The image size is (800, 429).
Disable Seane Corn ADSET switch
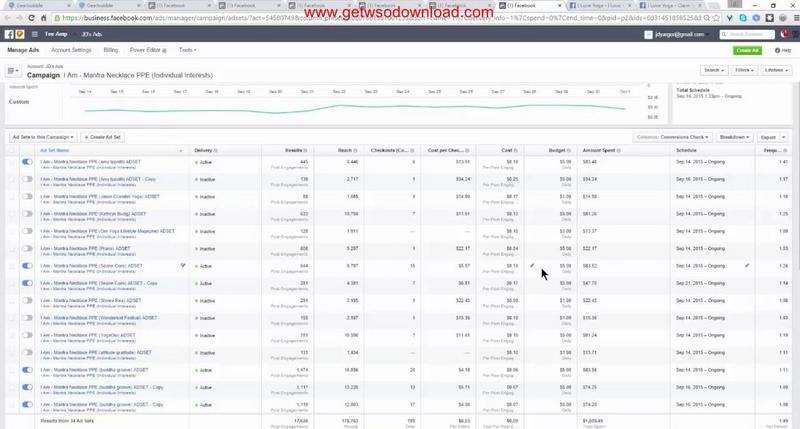(x=27, y=266)
